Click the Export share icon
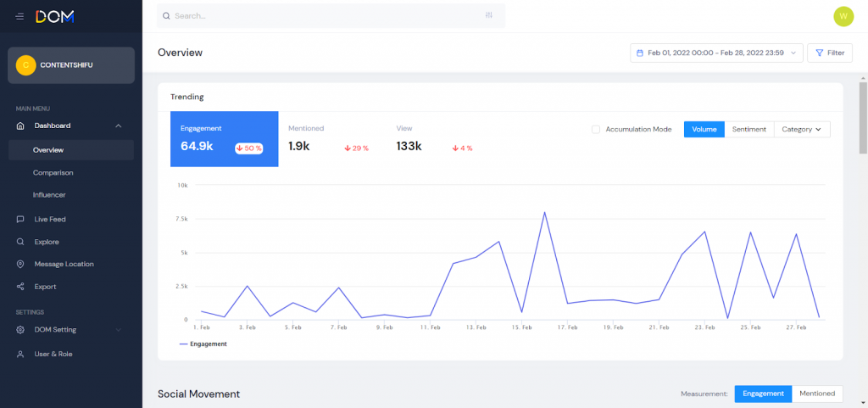868x408 pixels. click(20, 287)
